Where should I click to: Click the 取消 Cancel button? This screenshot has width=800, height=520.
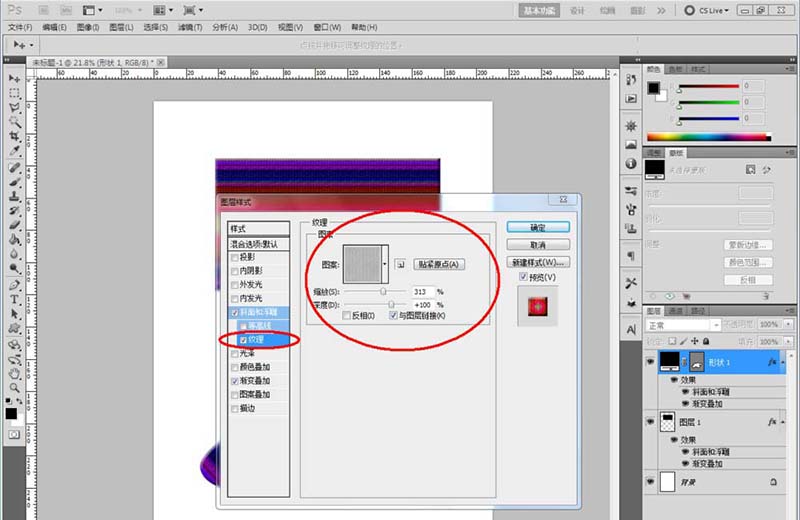point(538,245)
